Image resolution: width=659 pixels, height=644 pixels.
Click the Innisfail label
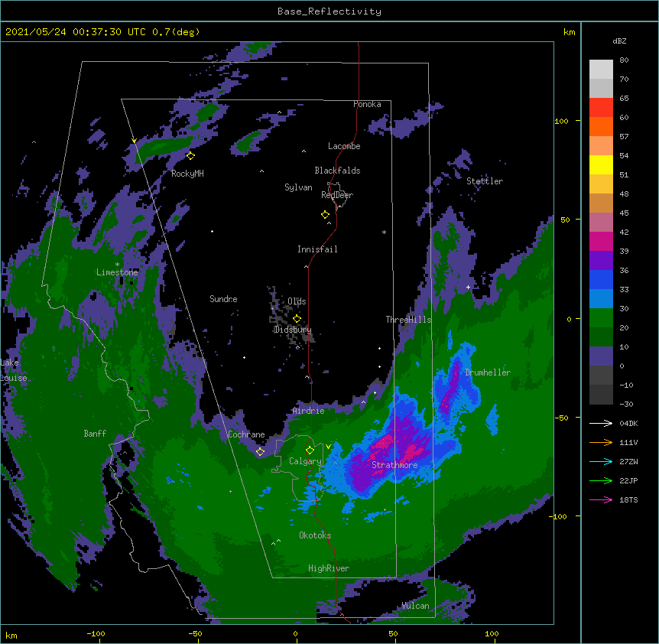pos(317,249)
